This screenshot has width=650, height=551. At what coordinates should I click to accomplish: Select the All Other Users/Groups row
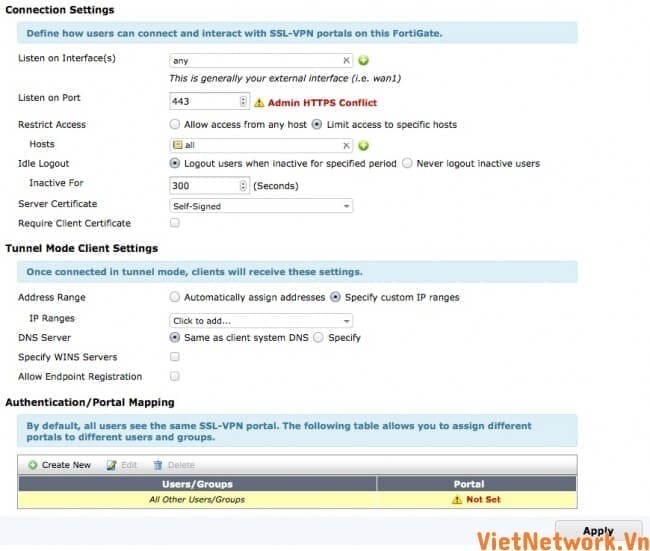[x=297, y=500]
